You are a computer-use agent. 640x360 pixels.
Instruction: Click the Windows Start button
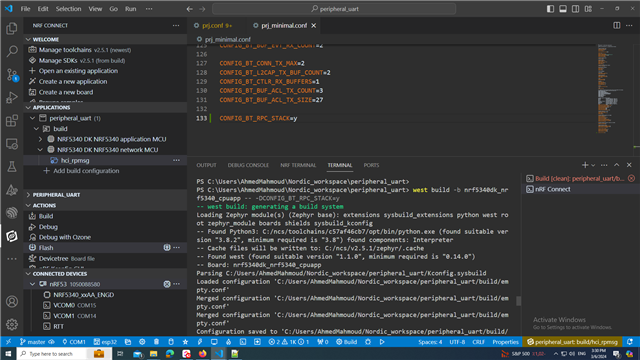coord(8,353)
